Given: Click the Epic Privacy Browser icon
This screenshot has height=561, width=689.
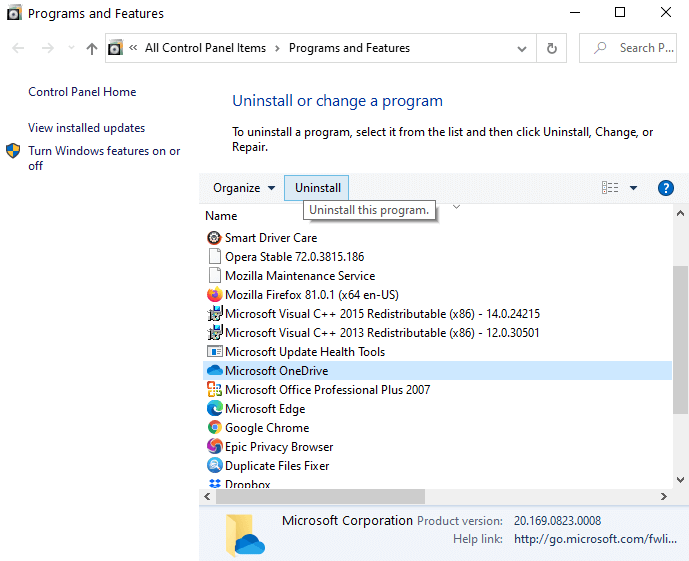Looking at the screenshot, I should tap(214, 446).
